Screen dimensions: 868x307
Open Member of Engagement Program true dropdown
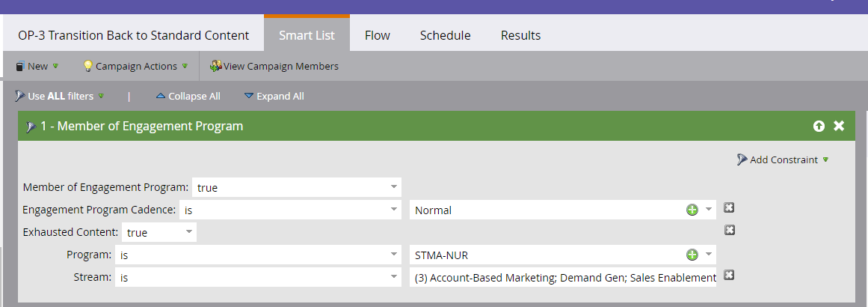click(393, 187)
